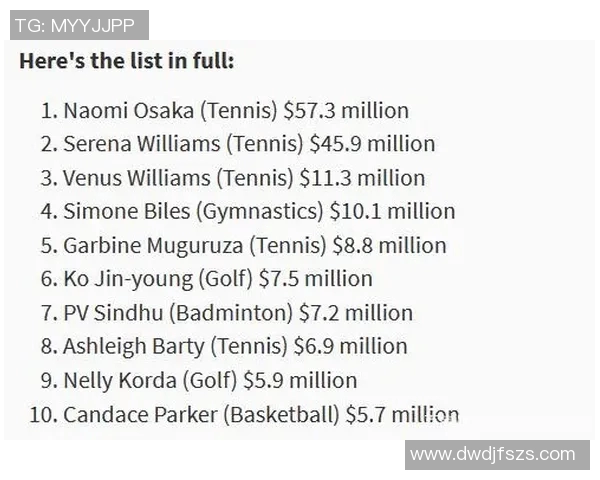
Task: Click the "Here's the list in full:" heading
Action: pyautogui.click(x=126, y=60)
